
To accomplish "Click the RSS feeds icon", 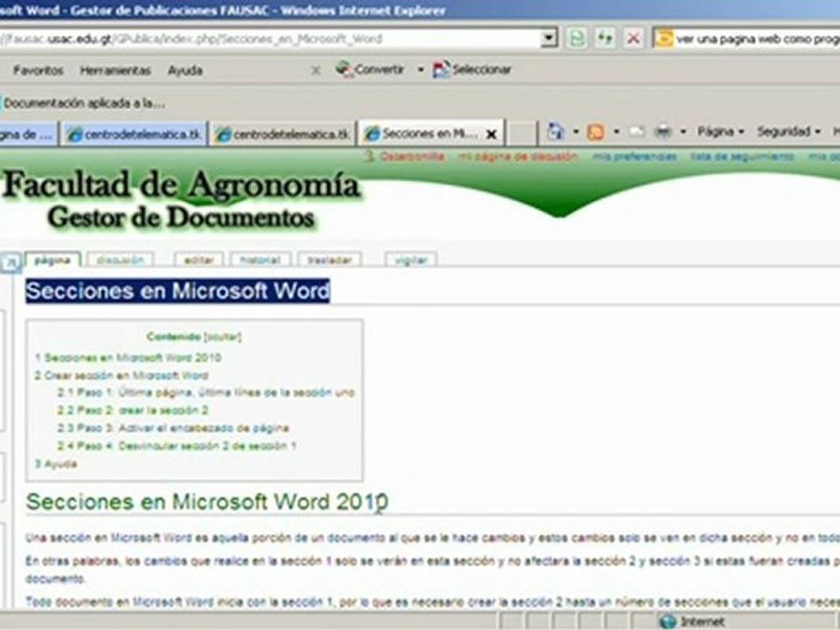I will [x=596, y=132].
